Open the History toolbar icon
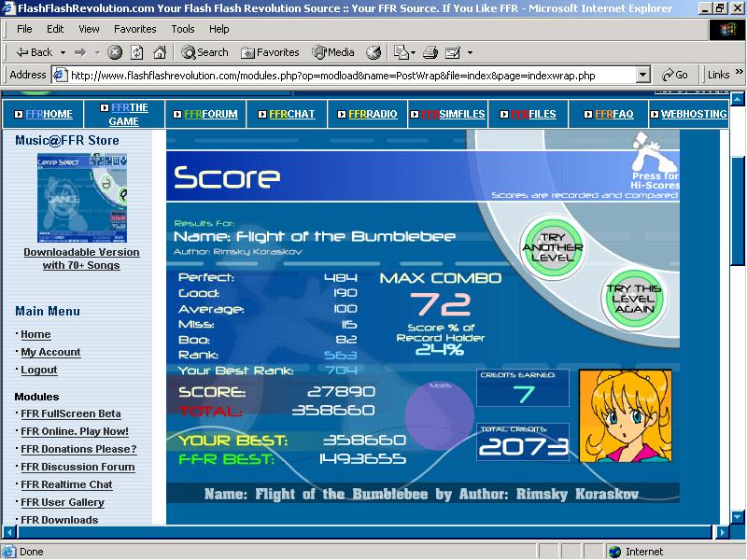Viewport: 747px width, 560px height. pos(374,52)
